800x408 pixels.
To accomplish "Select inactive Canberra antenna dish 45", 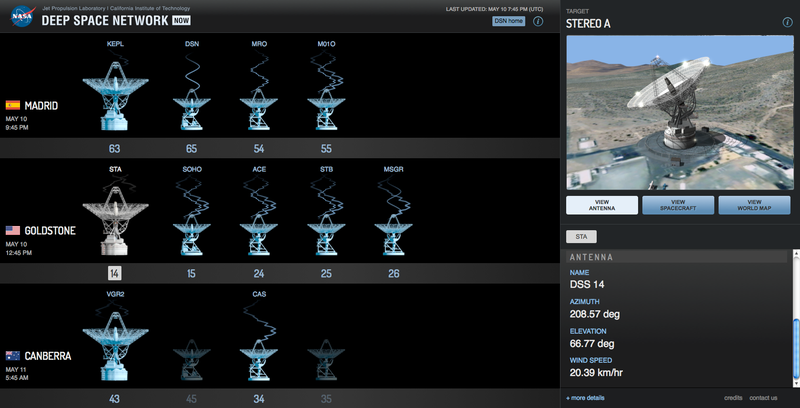I will point(191,360).
